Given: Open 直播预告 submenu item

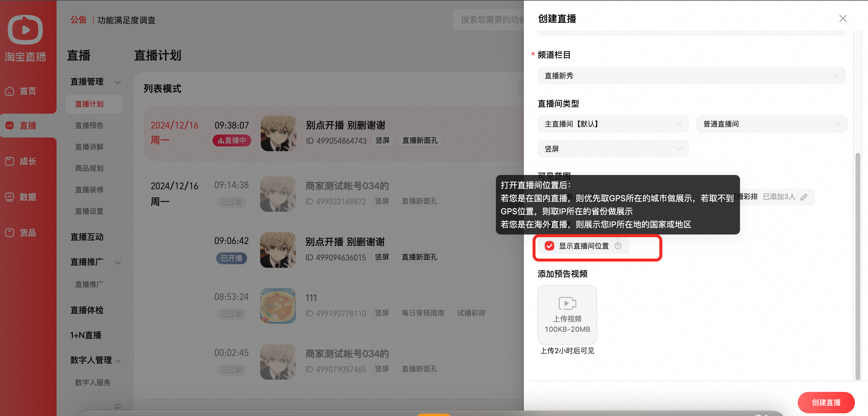Looking at the screenshot, I should [89, 125].
